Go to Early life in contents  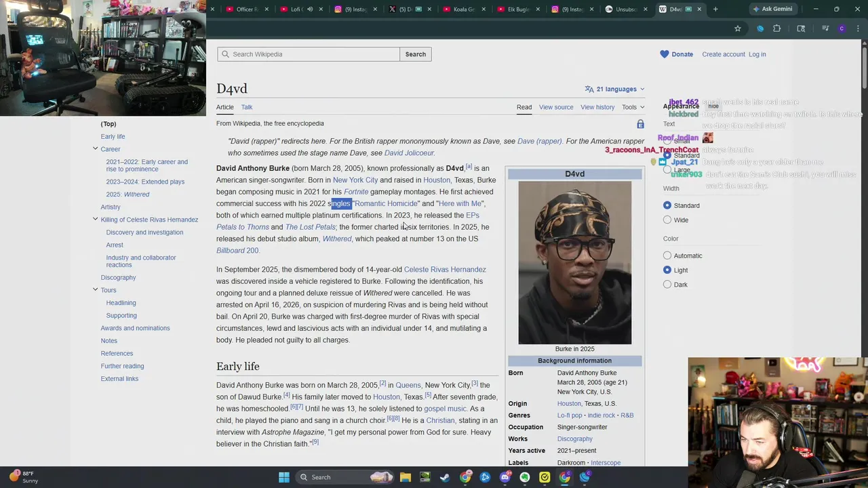click(113, 136)
